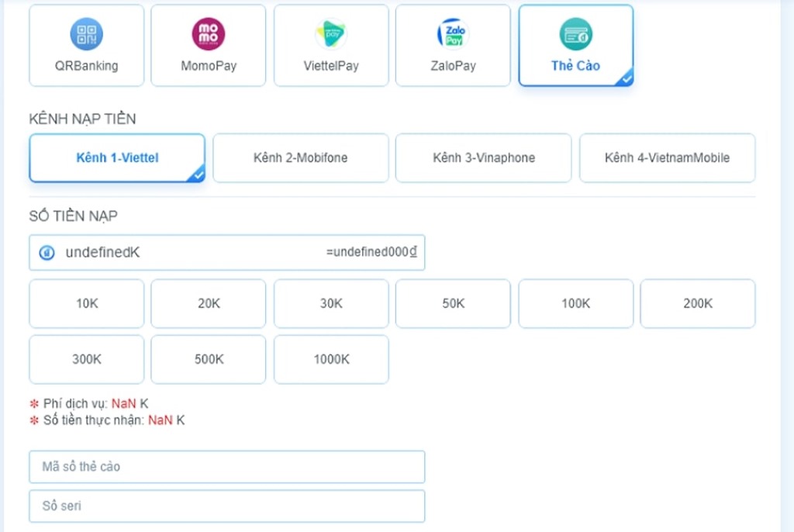794x532 pixels.
Task: Pick the ZaloPay logo icon
Action: (x=453, y=34)
